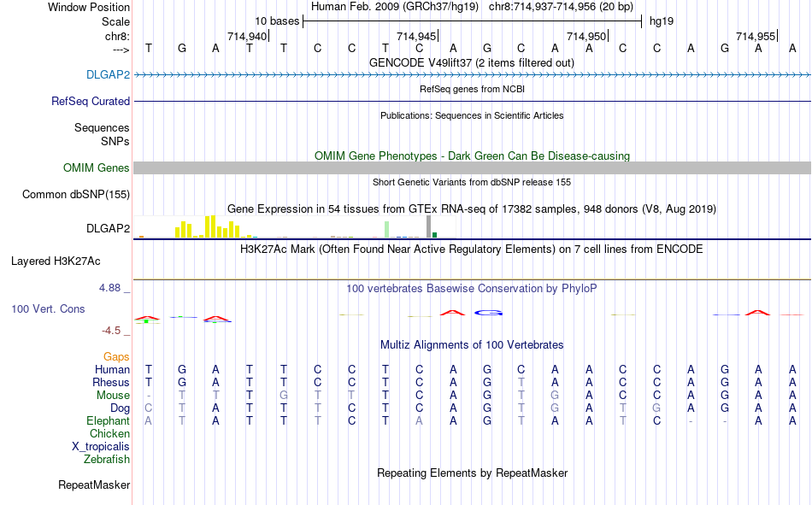Select the 'Chicken' species row label
This screenshot has width=812, height=505.
coord(109,433)
